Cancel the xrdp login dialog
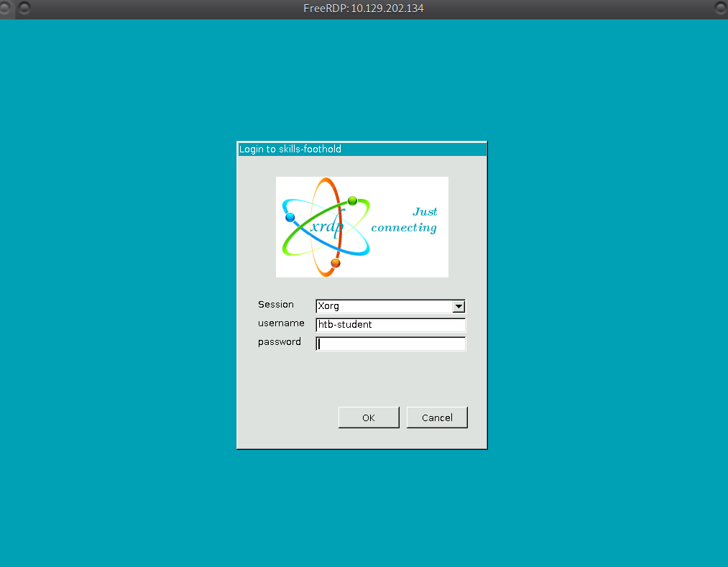728x567 pixels. coord(437,418)
